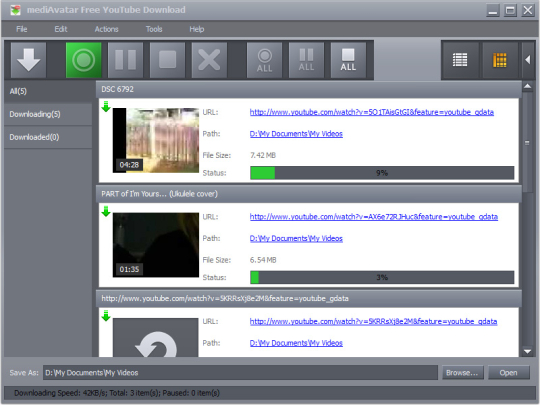Pause the selected download
Screen dimensions: 540x405
(x=125, y=60)
